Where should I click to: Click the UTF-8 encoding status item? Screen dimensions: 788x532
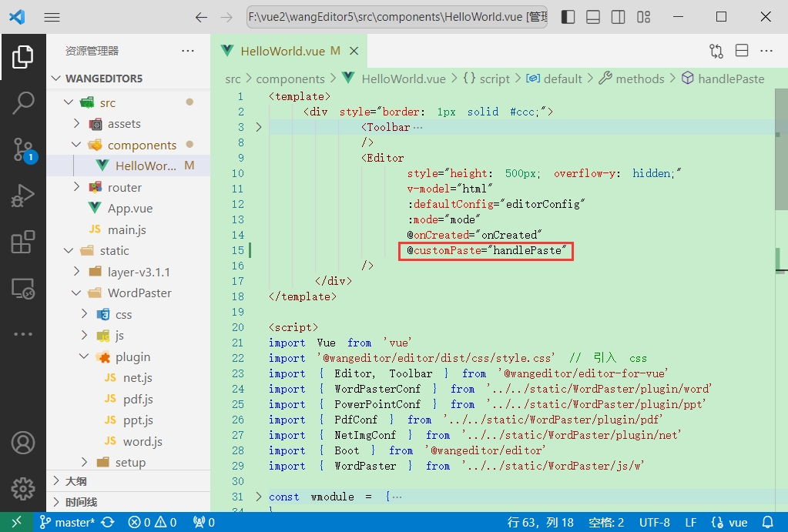tap(654, 522)
